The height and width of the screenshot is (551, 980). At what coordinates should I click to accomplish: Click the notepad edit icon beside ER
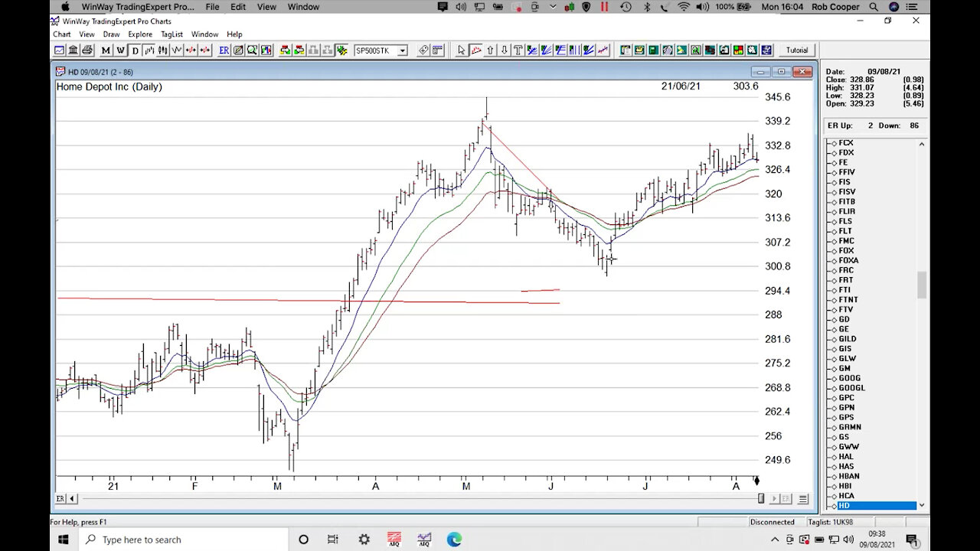tap(238, 51)
